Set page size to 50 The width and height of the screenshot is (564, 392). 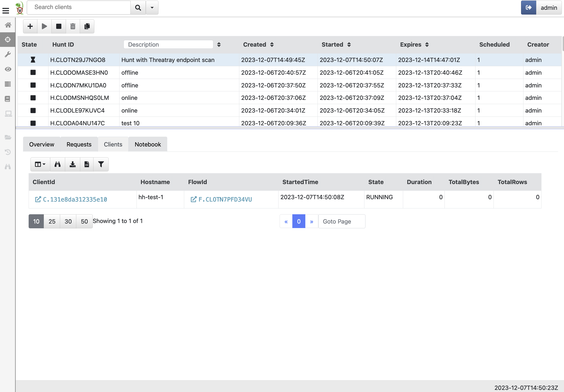tap(84, 221)
